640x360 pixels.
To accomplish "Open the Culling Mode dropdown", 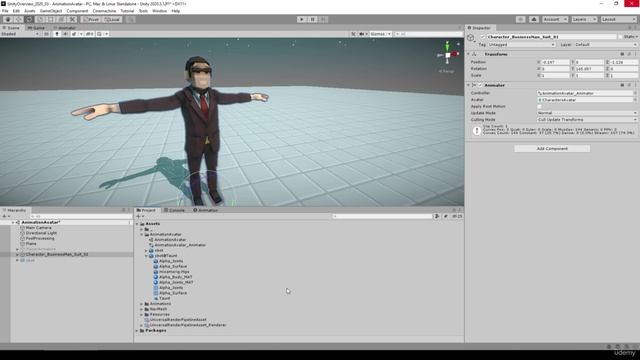I will (x=587, y=120).
